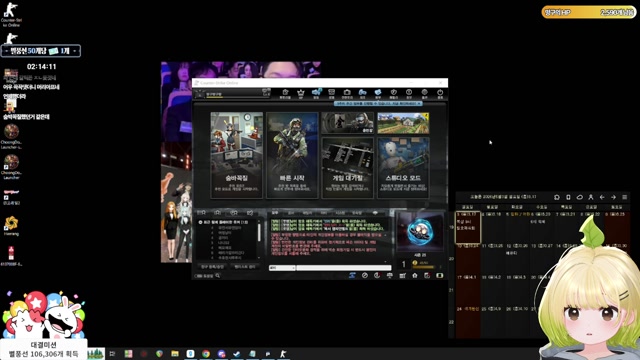Click the Counter-Strike icon in the taskbar
Viewport: 640px width, 360px height.
point(283,353)
